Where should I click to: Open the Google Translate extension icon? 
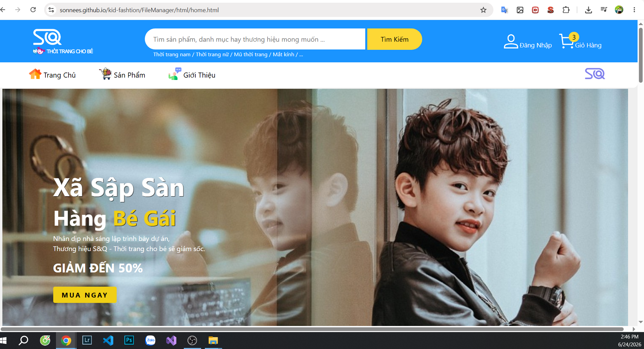coord(504,10)
